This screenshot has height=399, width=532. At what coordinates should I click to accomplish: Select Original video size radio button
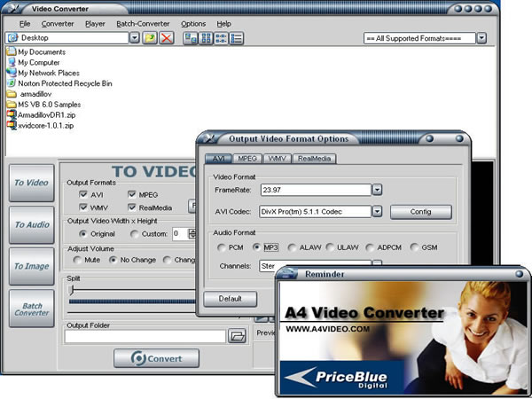(82, 234)
